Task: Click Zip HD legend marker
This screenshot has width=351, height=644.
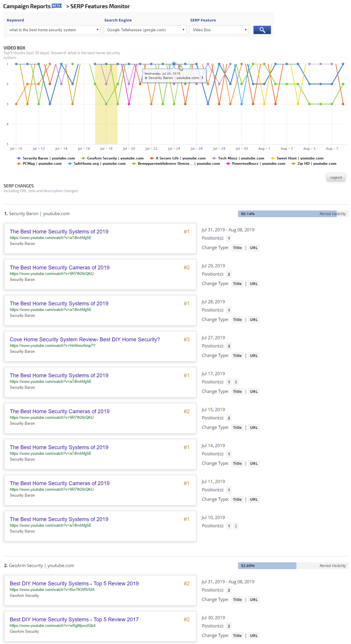Action: point(293,164)
